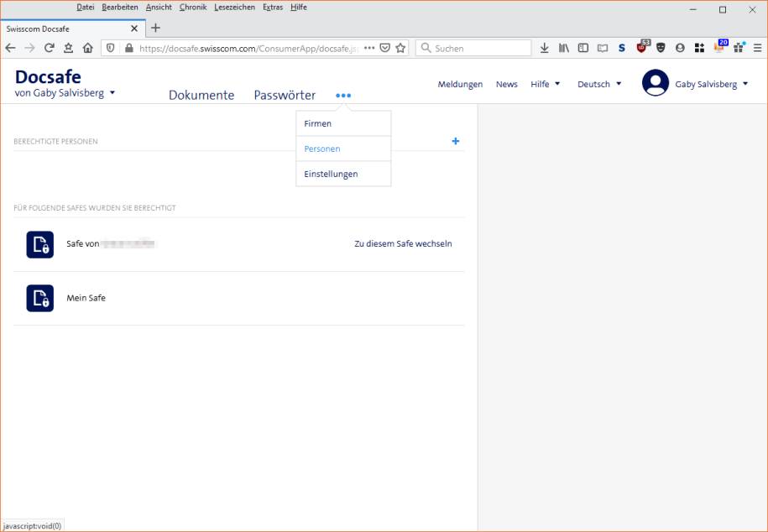Screen dimensions: 768x532
Task: Click the bookmark-import icon left of home
Action: 68,48
